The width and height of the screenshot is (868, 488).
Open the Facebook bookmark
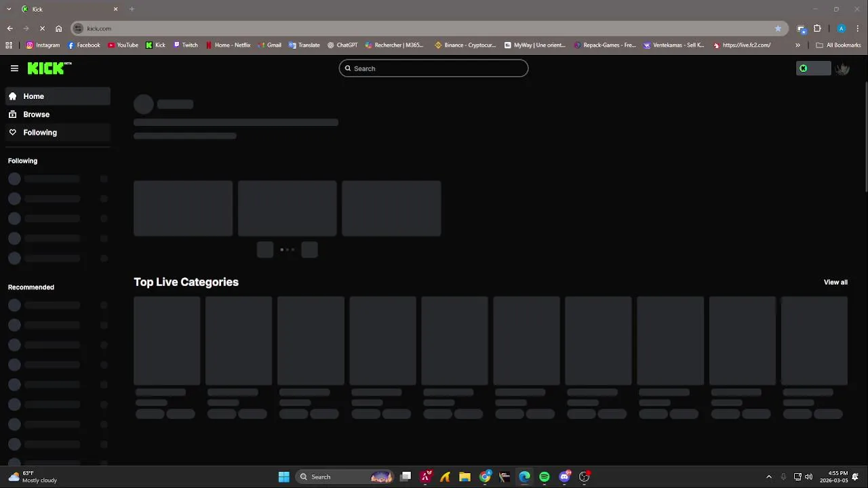84,45
